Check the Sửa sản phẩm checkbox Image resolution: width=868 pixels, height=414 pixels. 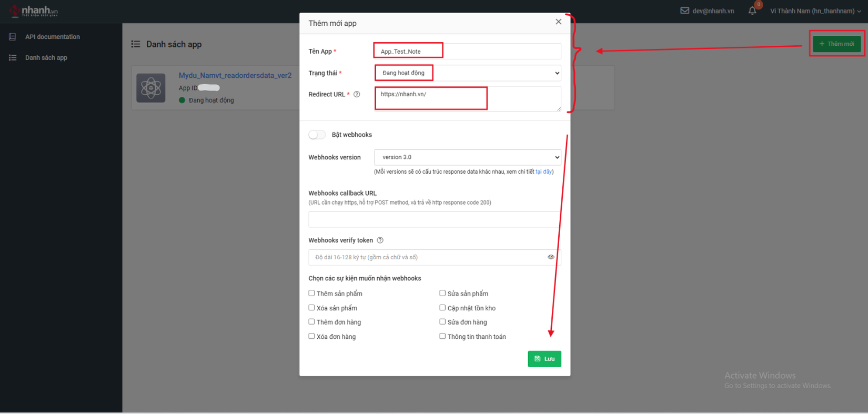click(x=442, y=294)
